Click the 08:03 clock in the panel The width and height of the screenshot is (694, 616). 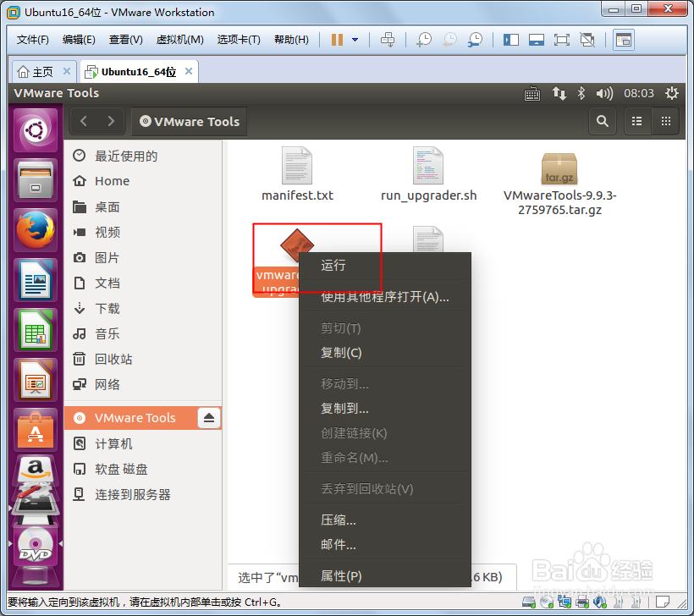pos(639,93)
